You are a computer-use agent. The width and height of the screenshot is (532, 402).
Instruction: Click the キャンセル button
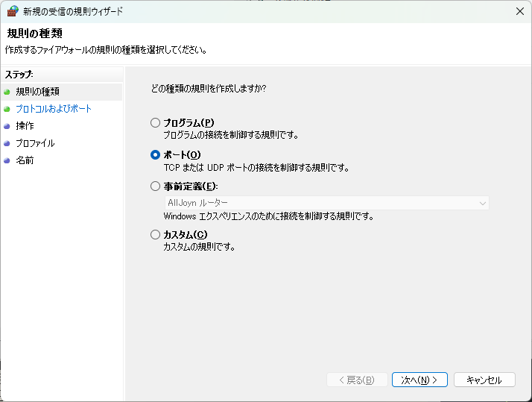484,380
